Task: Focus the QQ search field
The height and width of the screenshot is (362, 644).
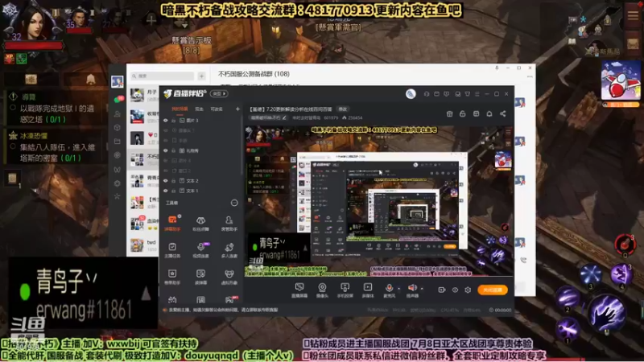Action: point(163,76)
